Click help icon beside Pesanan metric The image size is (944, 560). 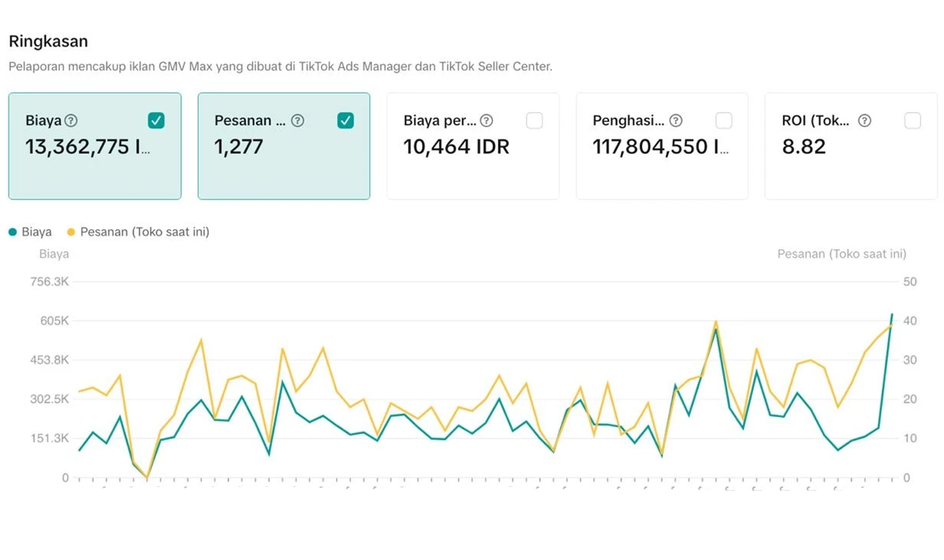(297, 121)
